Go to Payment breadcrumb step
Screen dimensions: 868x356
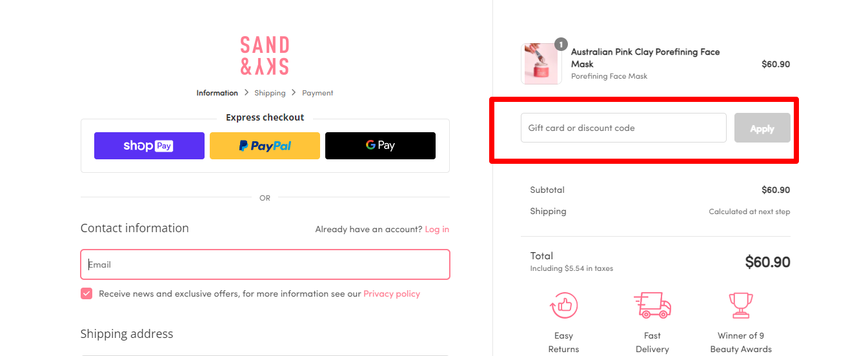pos(318,93)
